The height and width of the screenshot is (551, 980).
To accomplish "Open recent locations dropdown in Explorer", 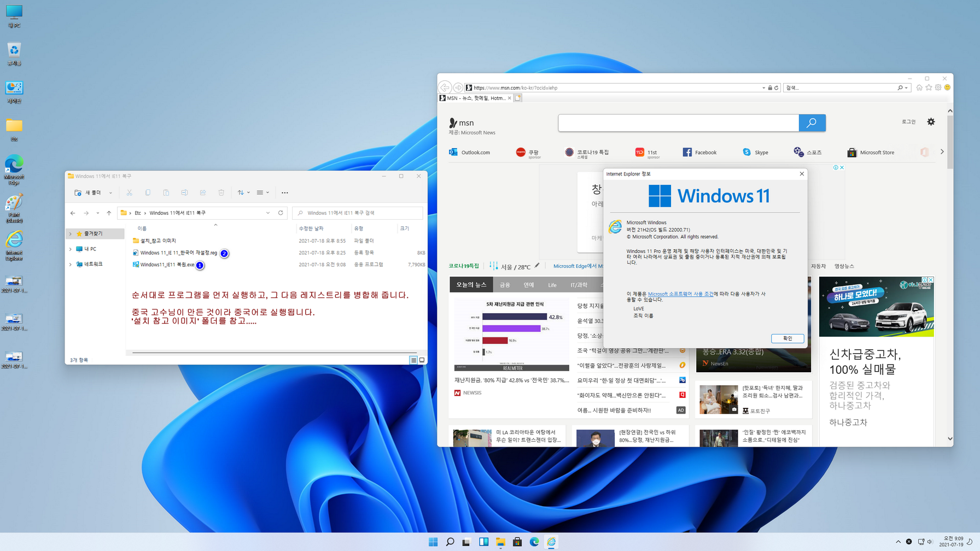I will [97, 213].
